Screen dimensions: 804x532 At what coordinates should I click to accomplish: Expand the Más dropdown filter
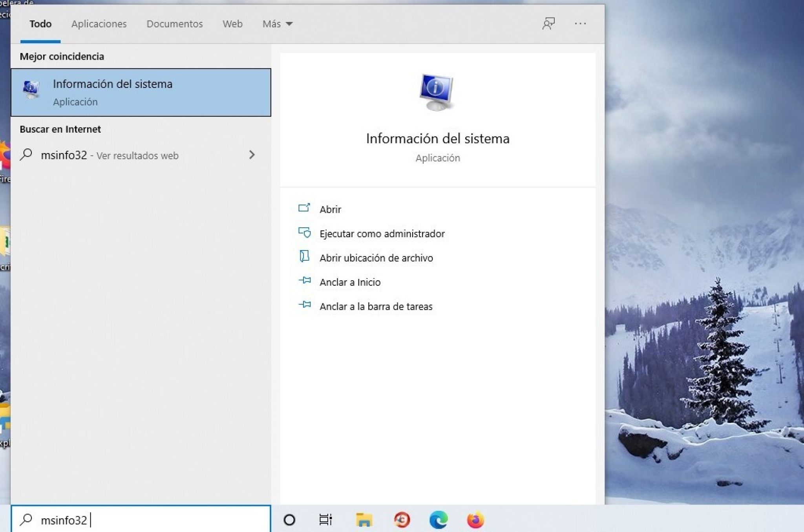click(x=278, y=24)
